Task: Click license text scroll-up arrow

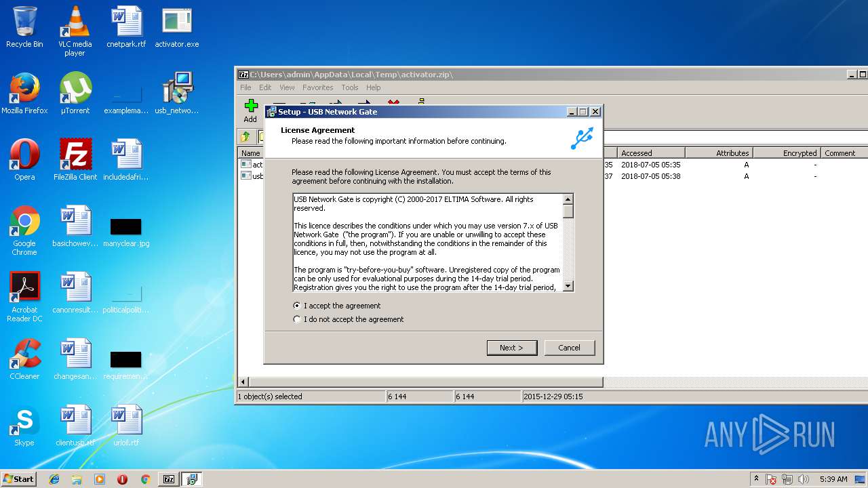Action: [568, 199]
